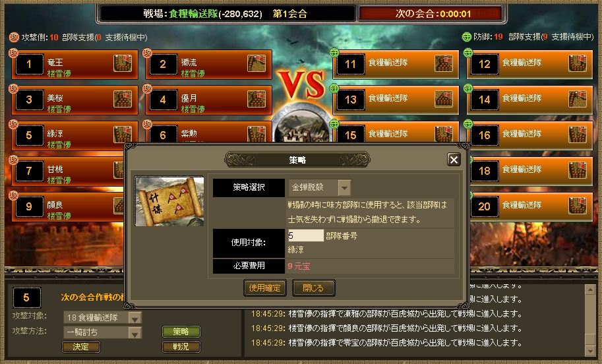Click the 使用確定 confirm button

(265, 288)
